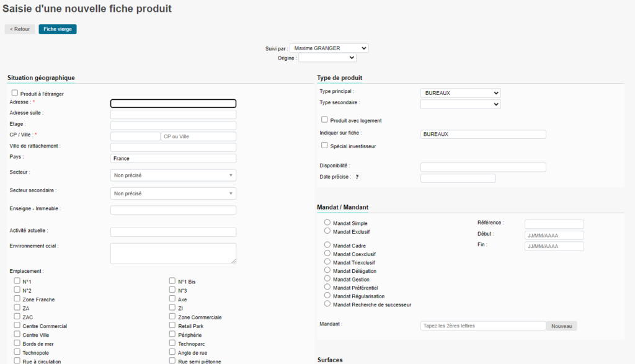Click the Mandant search field
This screenshot has width=635, height=364.
(x=482, y=326)
